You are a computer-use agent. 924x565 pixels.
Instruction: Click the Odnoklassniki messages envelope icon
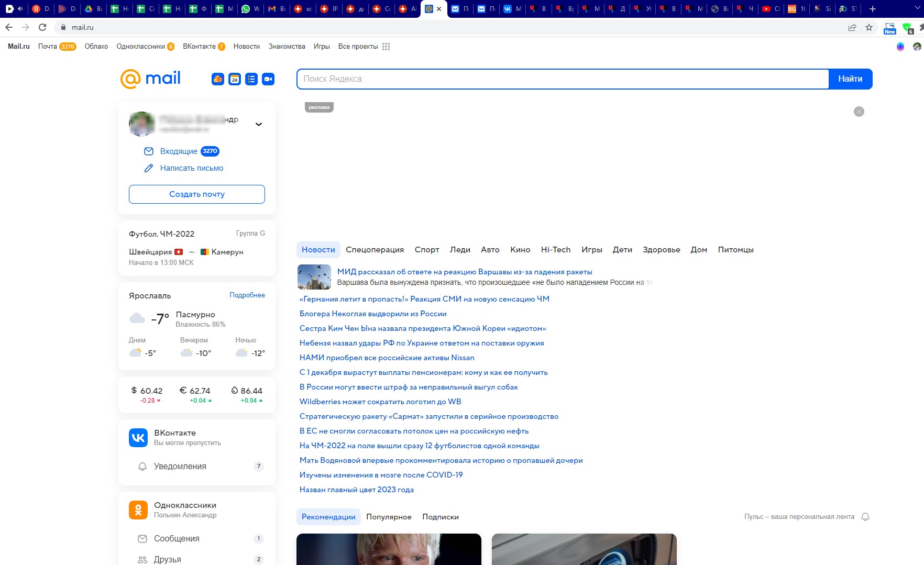point(142,539)
